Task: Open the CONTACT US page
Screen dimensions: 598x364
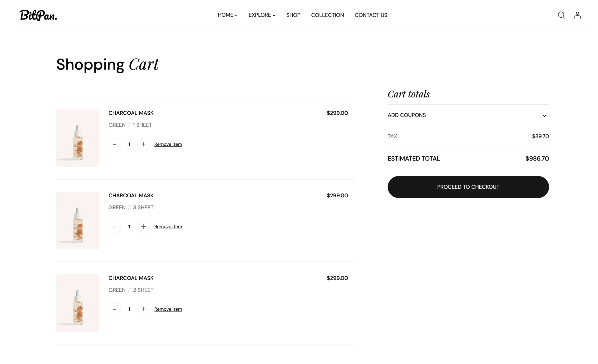Action: point(371,15)
